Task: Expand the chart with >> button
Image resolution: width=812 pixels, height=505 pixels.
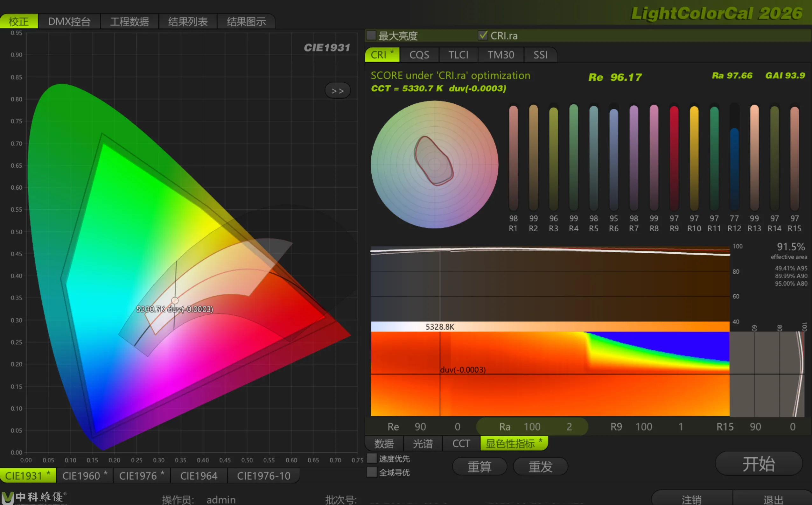Action: pos(338,90)
